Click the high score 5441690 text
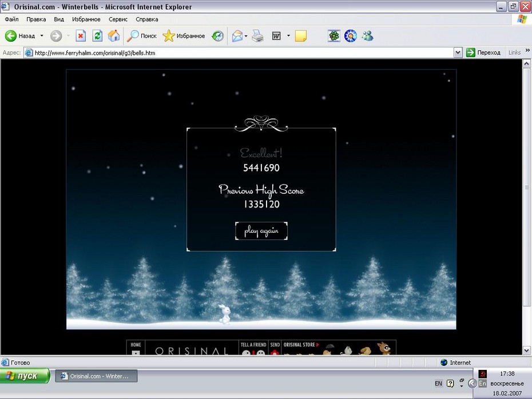This screenshot has width=532, height=399. point(261,168)
